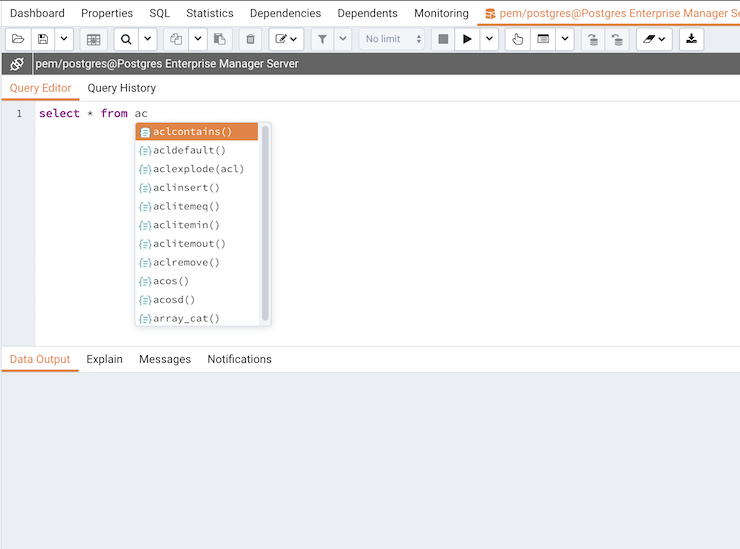Expand the Find options dropdown
The height and width of the screenshot is (549, 740).
[147, 39]
